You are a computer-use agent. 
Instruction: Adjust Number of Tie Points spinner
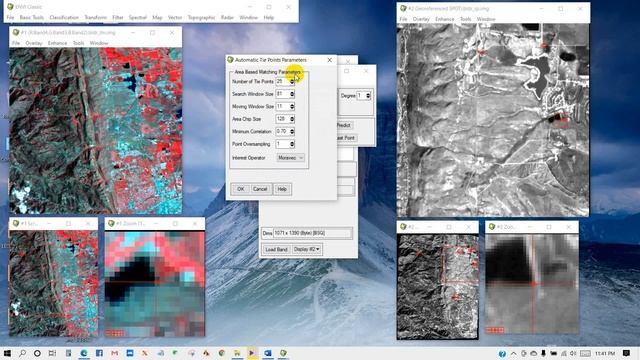click(x=292, y=82)
